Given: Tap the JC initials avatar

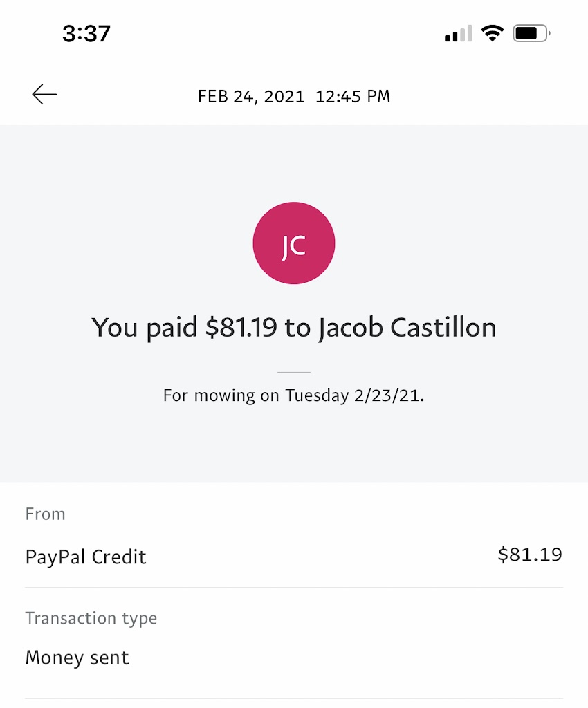Looking at the screenshot, I should coord(294,243).
